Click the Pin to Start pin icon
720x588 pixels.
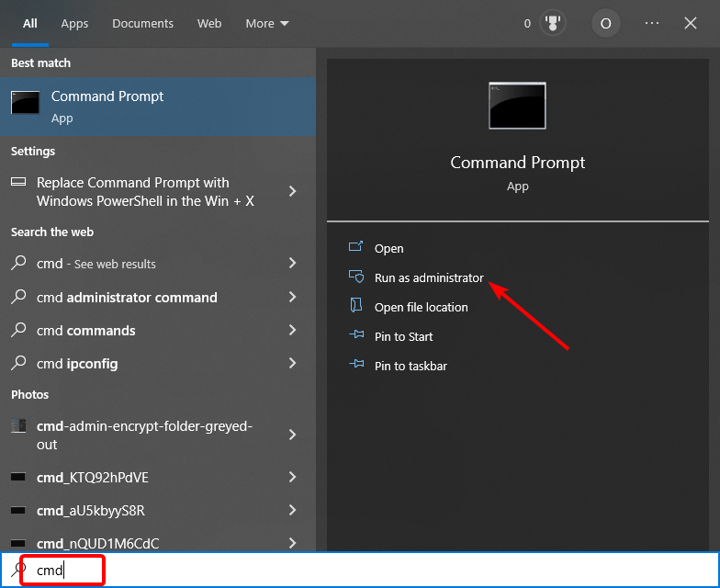point(356,336)
